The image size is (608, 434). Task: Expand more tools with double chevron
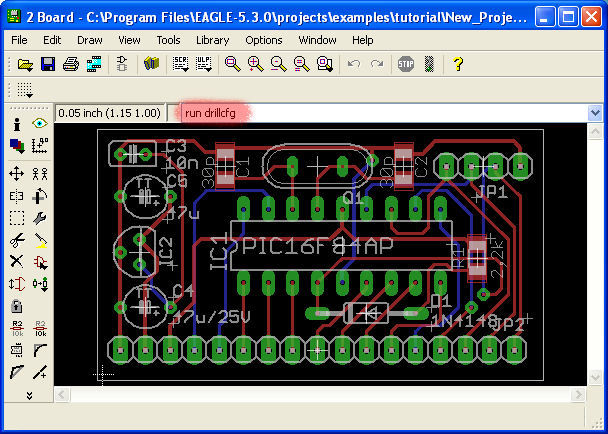(x=29, y=395)
